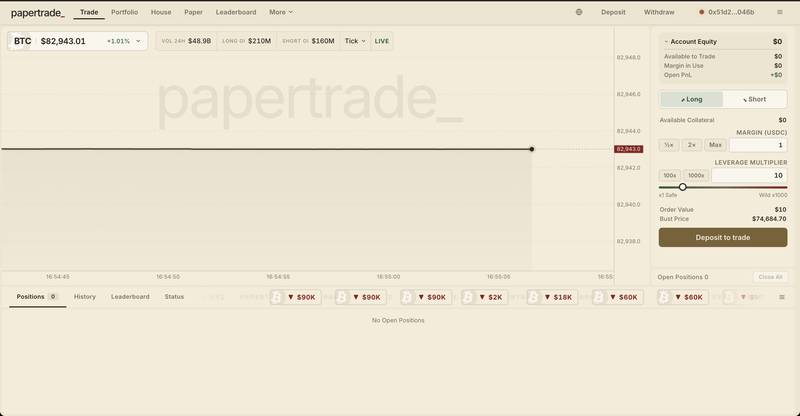800x416 pixels.
Task: Select the Short direction
Action: (x=754, y=100)
